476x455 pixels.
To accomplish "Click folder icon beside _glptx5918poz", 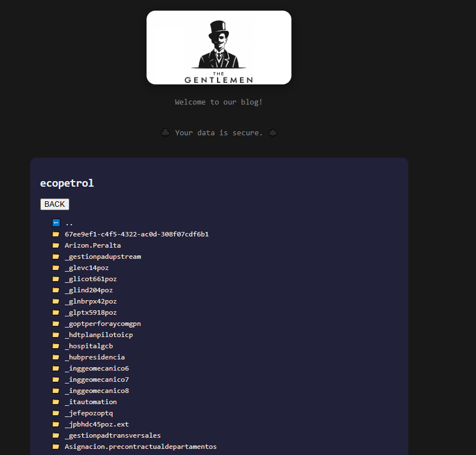I will pos(56,312).
